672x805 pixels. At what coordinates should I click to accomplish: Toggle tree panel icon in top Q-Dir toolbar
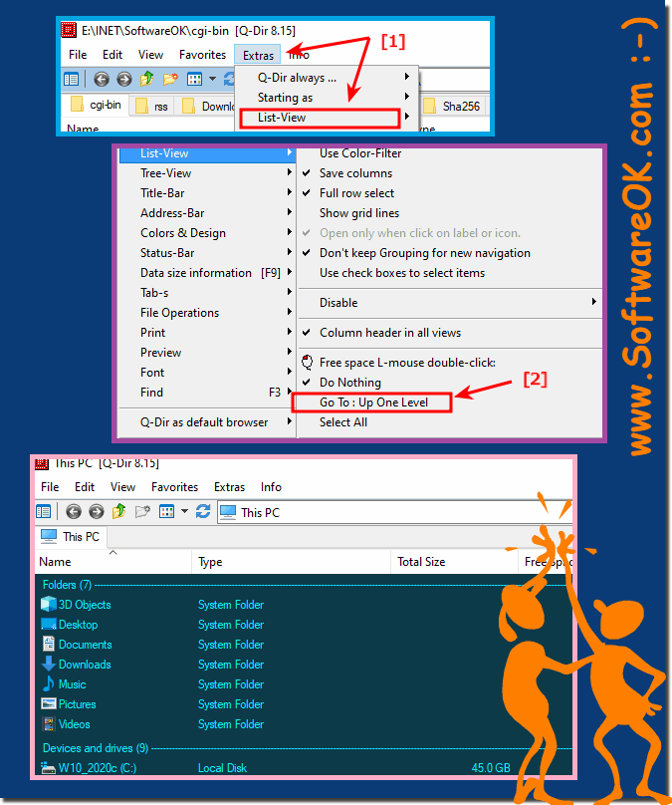(x=71, y=79)
